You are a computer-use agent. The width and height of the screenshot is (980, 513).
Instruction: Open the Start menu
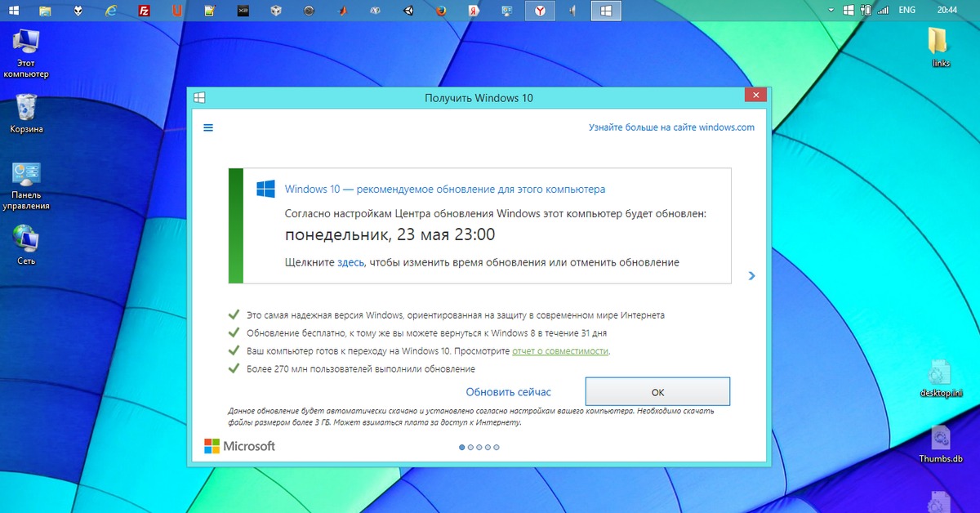click(x=15, y=11)
